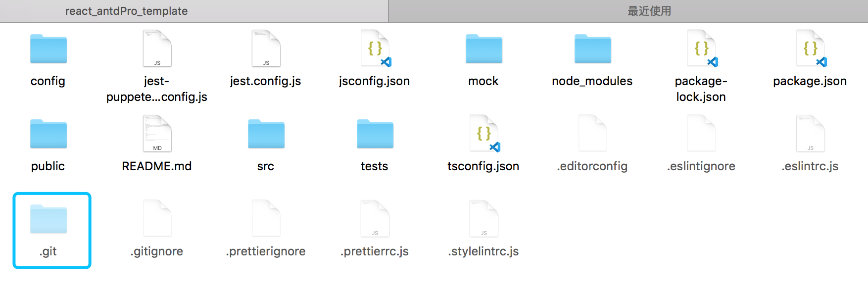Select the node_modules folder icon
The width and height of the screenshot is (868, 293).
point(593,49)
